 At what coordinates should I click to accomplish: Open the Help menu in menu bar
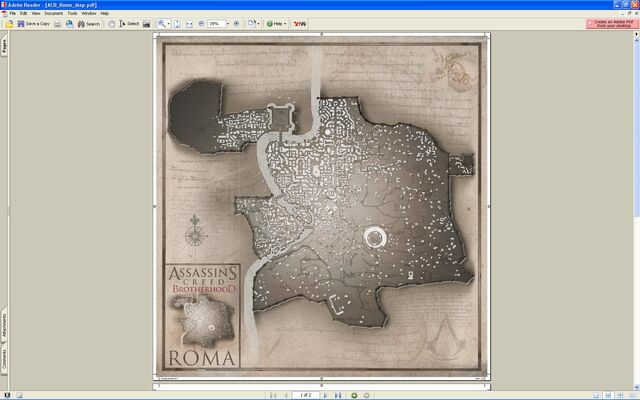click(x=104, y=13)
